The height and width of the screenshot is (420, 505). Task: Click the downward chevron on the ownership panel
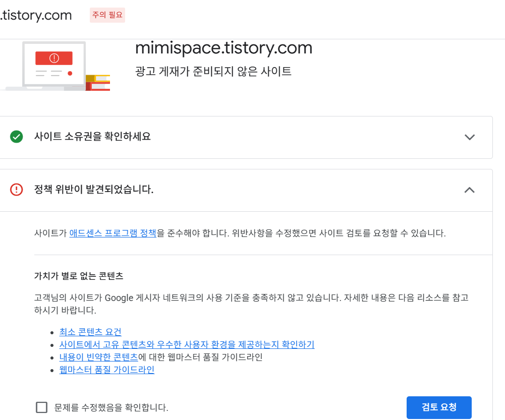pyautogui.click(x=470, y=137)
